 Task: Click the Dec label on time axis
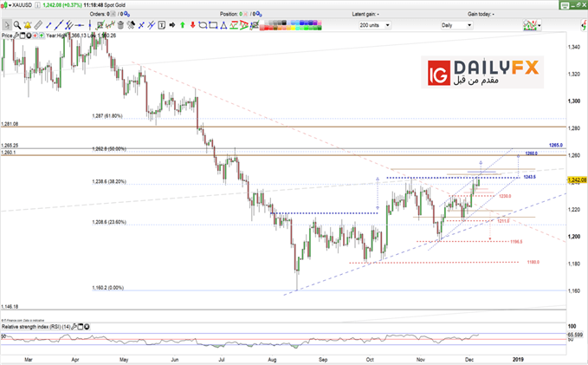click(x=469, y=360)
